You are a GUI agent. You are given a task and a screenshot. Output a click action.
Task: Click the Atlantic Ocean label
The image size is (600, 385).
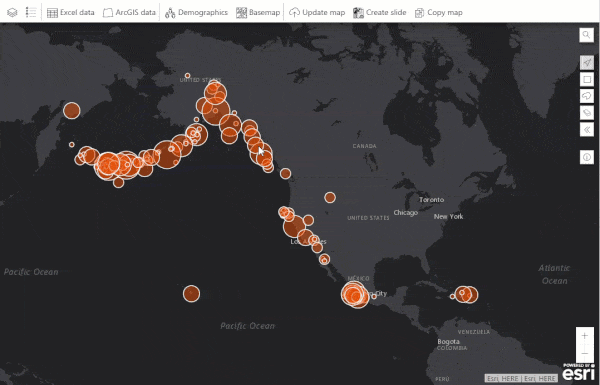tap(554, 274)
